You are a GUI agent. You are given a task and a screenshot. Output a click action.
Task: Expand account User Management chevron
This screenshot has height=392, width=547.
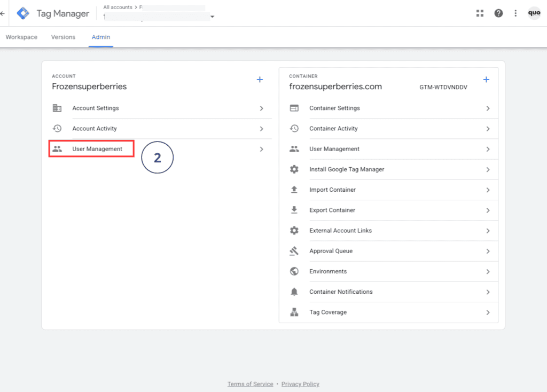[261, 149]
